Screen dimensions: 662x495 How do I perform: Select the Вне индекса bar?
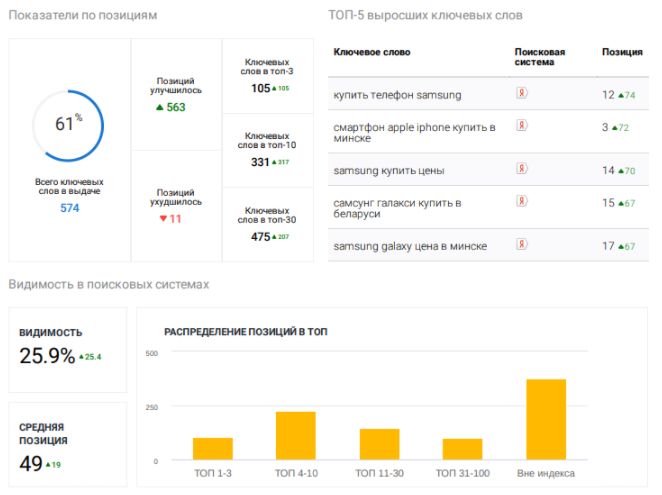tap(546, 419)
